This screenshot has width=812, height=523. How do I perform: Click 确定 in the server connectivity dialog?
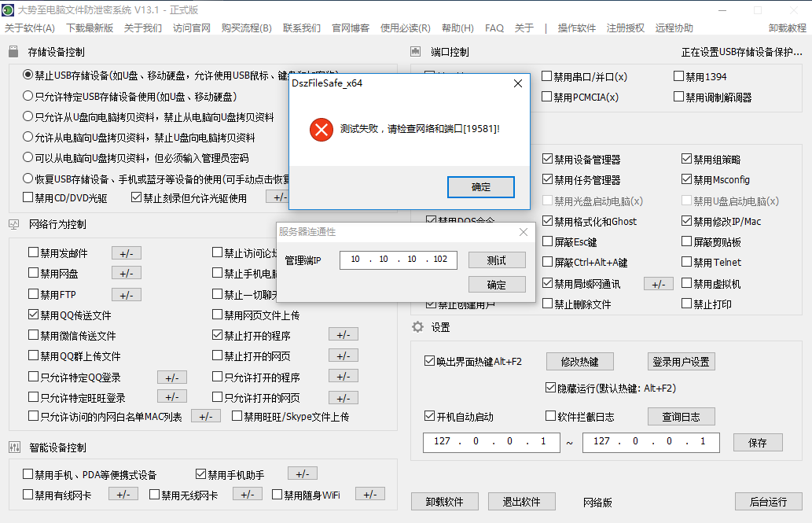(x=497, y=285)
